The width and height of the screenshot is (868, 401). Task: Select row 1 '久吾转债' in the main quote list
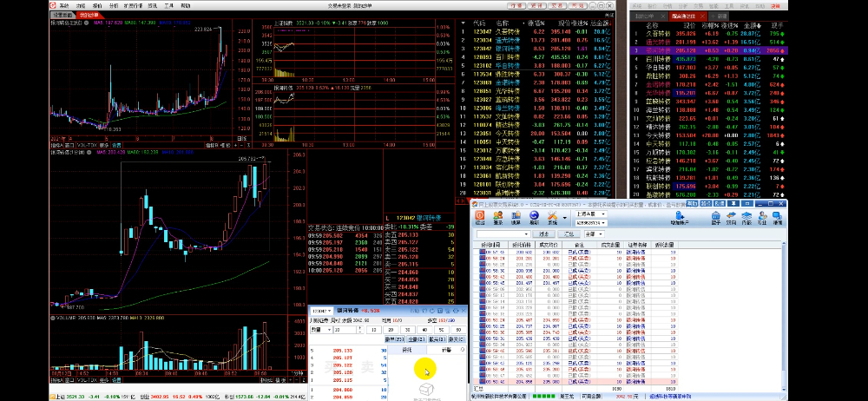(x=535, y=31)
